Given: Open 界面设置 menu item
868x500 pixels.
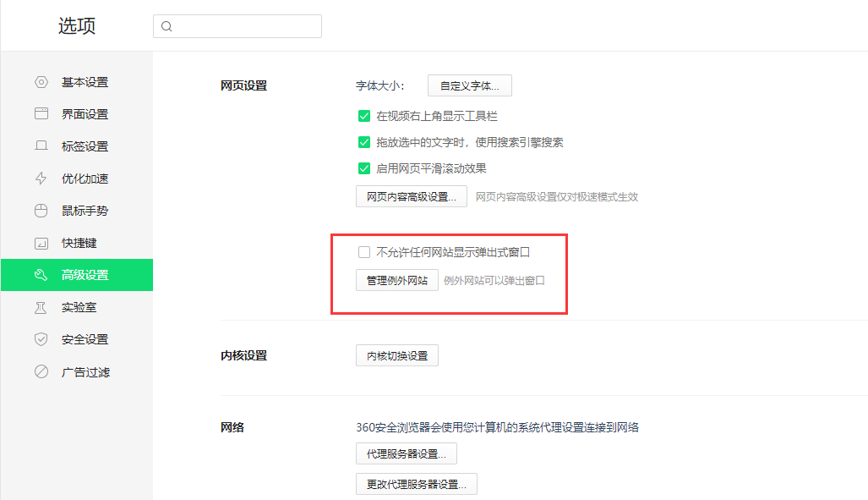Looking at the screenshot, I should (77, 113).
